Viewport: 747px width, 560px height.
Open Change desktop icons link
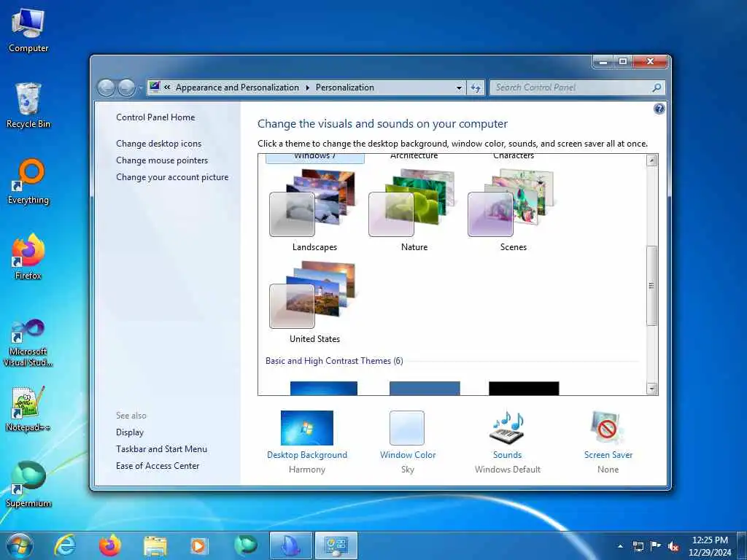pos(158,144)
